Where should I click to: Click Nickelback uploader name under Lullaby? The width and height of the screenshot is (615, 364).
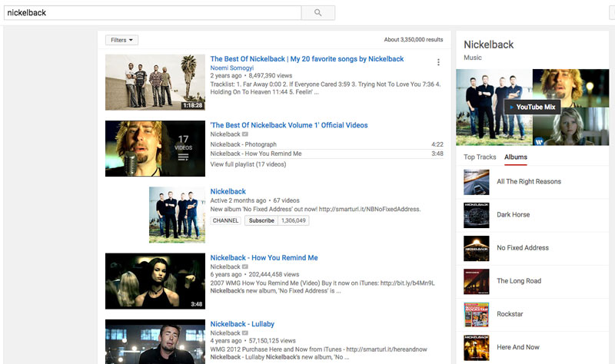[x=225, y=333]
